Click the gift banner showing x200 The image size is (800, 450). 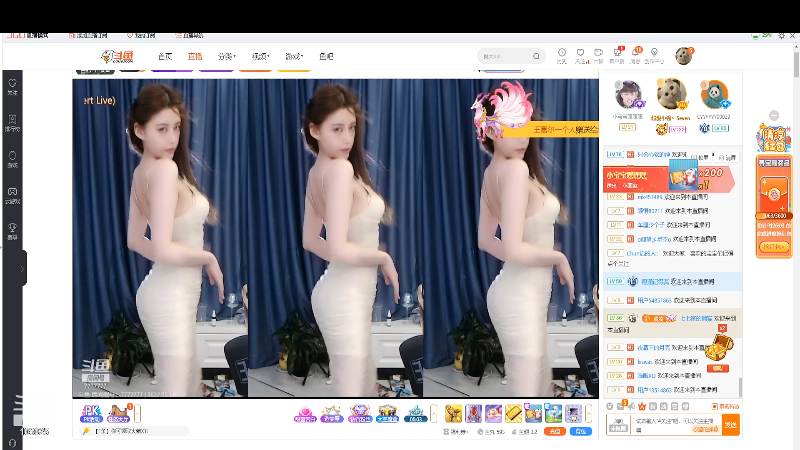(669, 178)
